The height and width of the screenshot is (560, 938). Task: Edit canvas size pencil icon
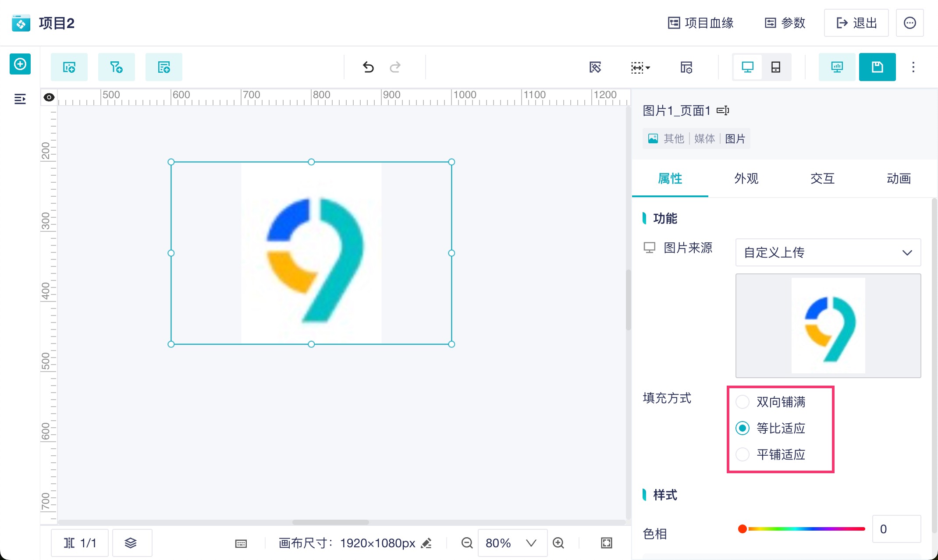coord(426,543)
